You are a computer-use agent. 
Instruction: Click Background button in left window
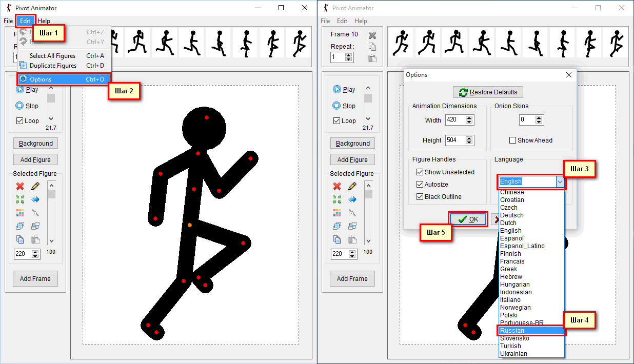tap(36, 144)
